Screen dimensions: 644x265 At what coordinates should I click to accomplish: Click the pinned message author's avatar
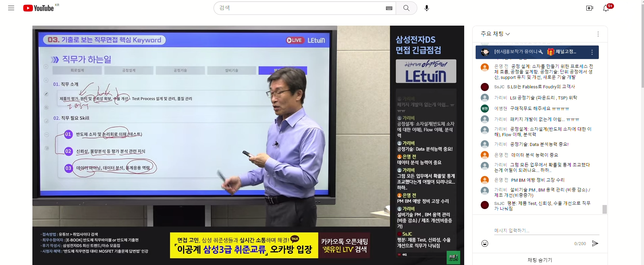click(x=485, y=52)
